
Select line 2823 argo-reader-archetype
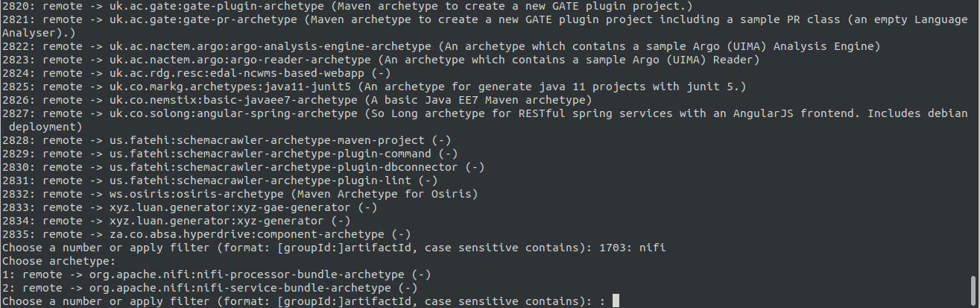click(381, 60)
